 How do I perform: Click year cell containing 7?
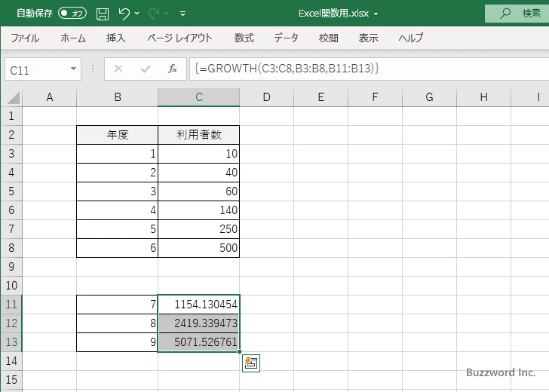tap(118, 305)
